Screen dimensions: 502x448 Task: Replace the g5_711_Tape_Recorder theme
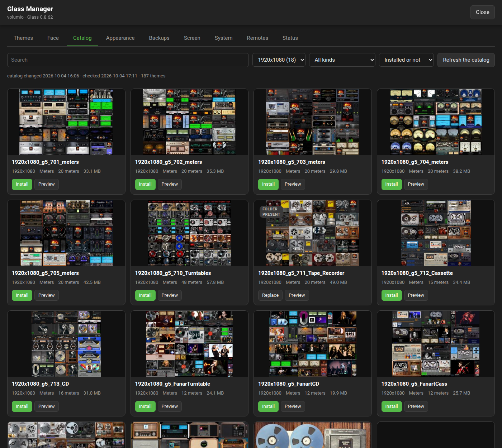(270, 295)
